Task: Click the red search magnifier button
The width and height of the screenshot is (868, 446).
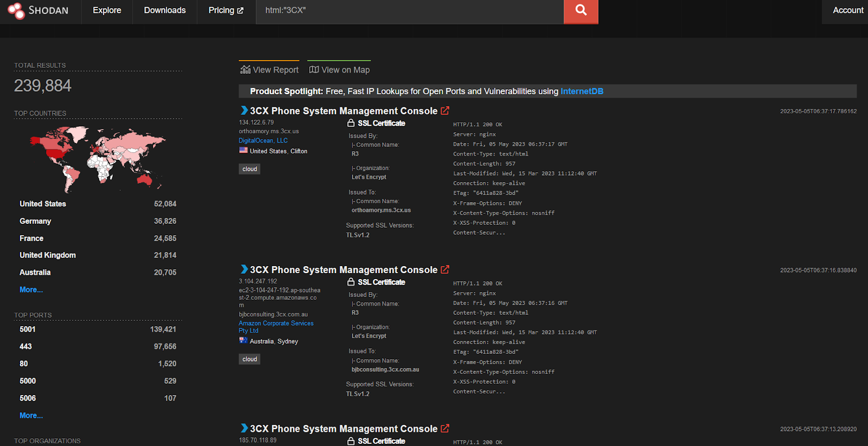Action: (x=581, y=11)
